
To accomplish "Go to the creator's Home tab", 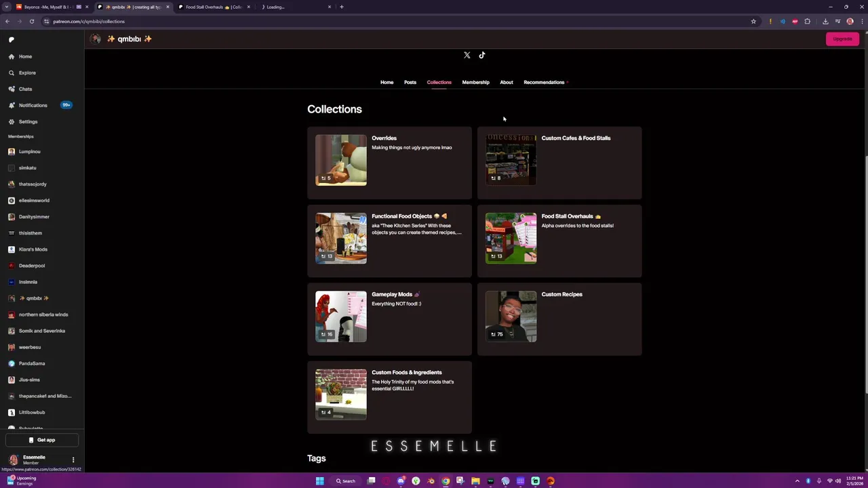I will (387, 82).
